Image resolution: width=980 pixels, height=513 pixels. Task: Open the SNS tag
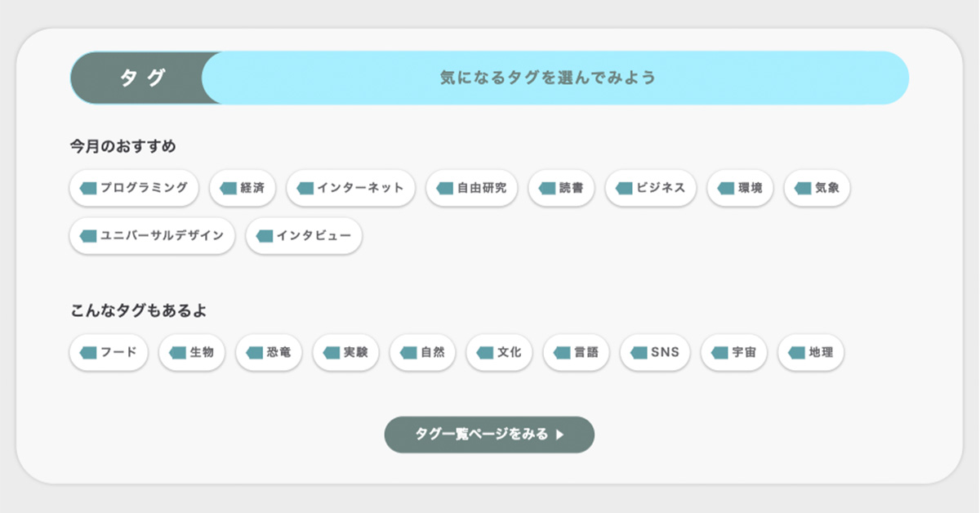click(655, 353)
